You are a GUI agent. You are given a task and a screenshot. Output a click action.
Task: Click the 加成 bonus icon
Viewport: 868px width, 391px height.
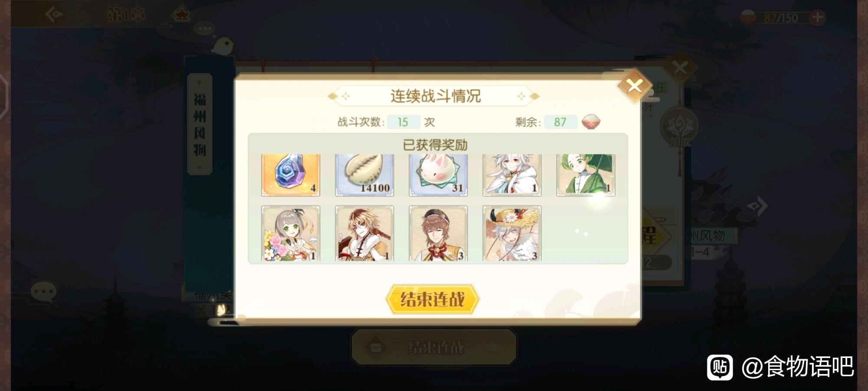click(x=679, y=128)
